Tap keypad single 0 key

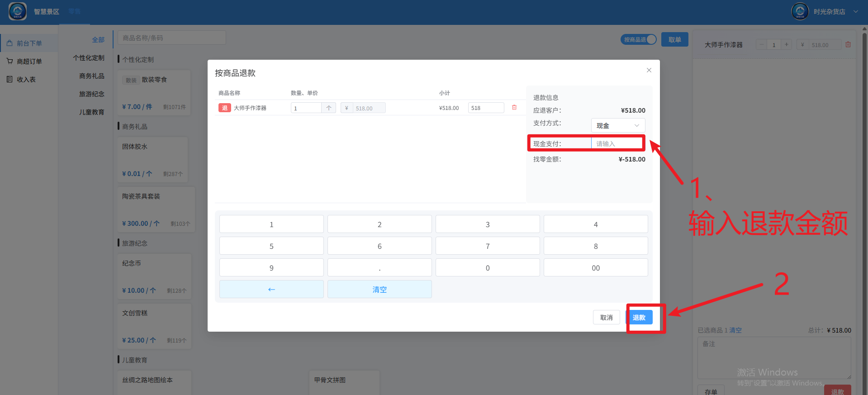[488, 267]
